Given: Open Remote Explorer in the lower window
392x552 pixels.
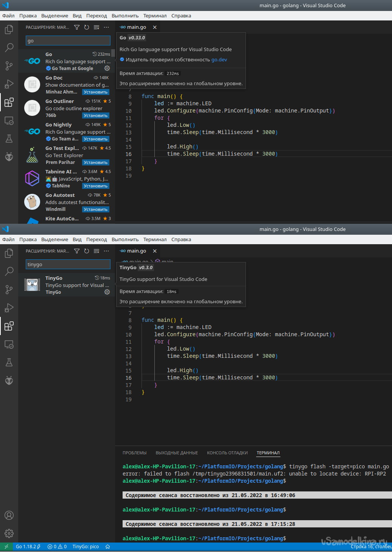Looking at the screenshot, I should pos(9,345).
